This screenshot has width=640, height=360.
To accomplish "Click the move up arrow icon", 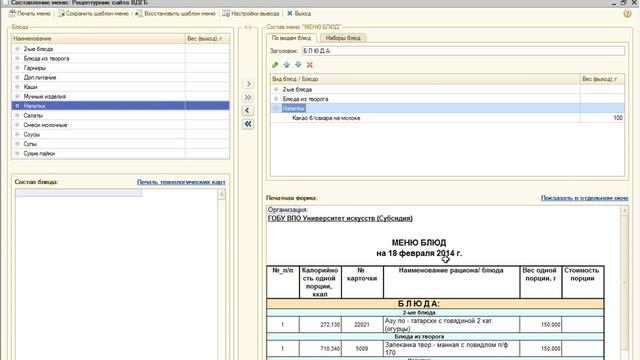I will point(287,65).
